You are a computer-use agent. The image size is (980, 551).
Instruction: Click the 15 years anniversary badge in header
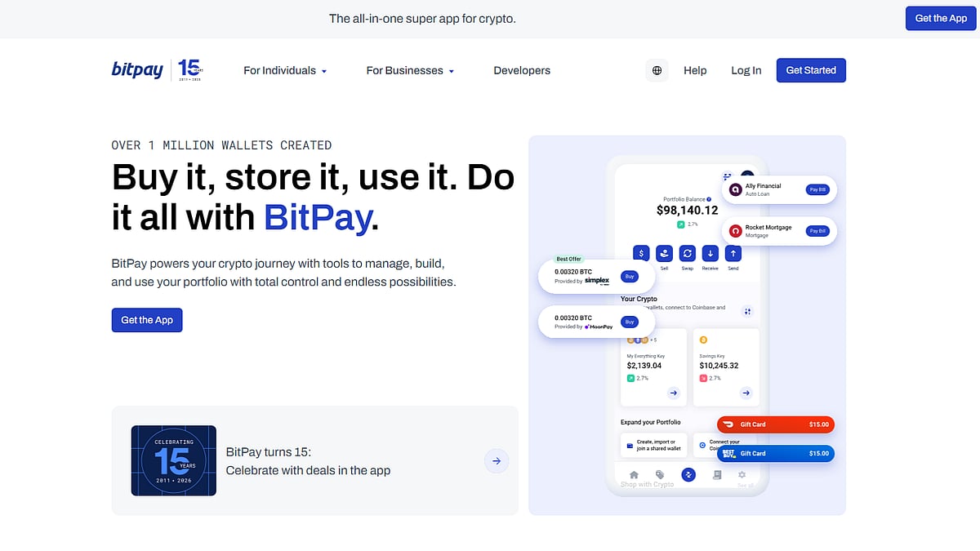click(190, 70)
